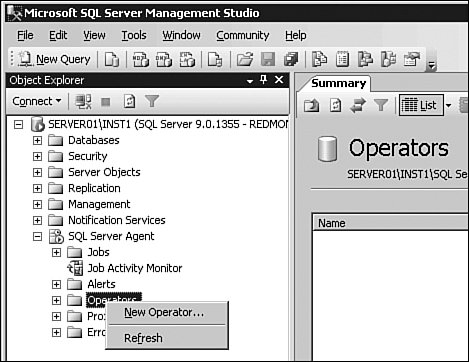Click the Object Explorer filter funnel icon

[152, 101]
